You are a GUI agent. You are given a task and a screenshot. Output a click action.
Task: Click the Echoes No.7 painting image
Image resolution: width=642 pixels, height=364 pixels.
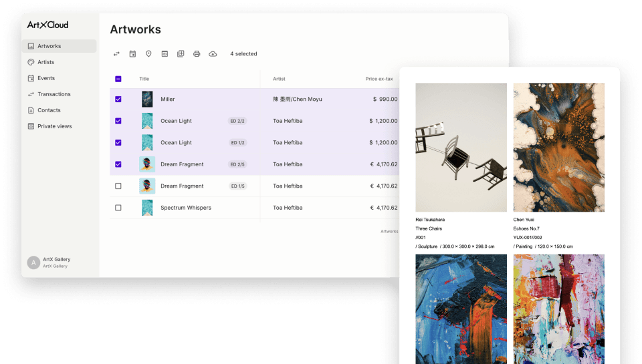click(x=559, y=147)
